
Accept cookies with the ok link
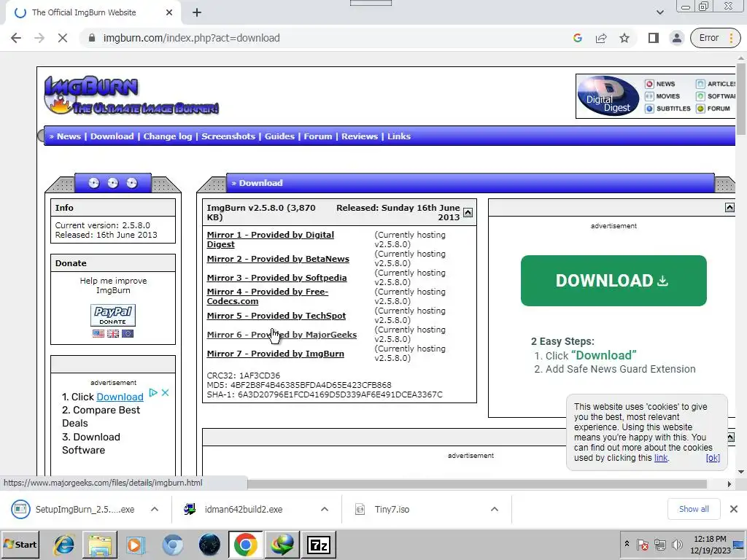tap(713, 458)
